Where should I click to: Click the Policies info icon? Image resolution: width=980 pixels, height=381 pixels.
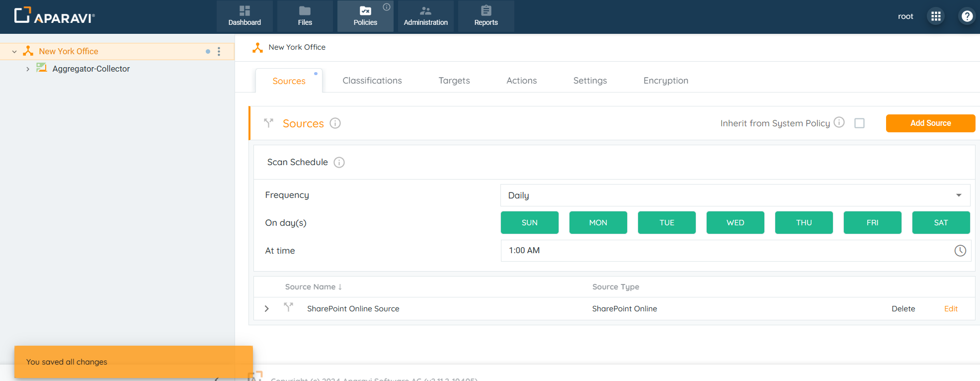click(x=387, y=7)
